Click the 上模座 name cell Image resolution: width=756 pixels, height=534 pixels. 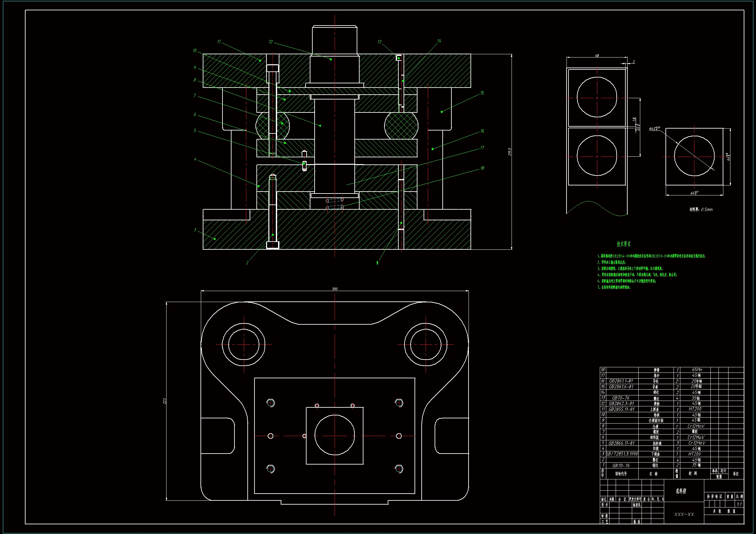pyautogui.click(x=654, y=409)
